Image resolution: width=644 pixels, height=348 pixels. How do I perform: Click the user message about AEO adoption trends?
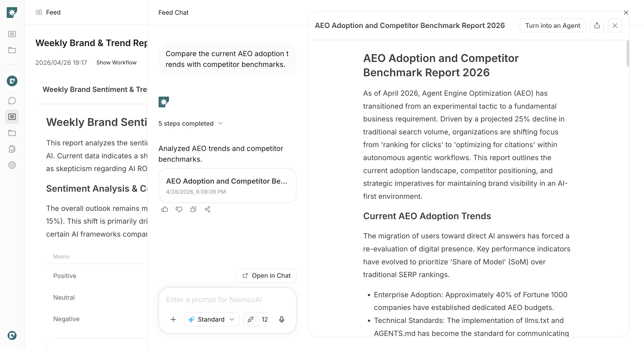[x=227, y=59]
